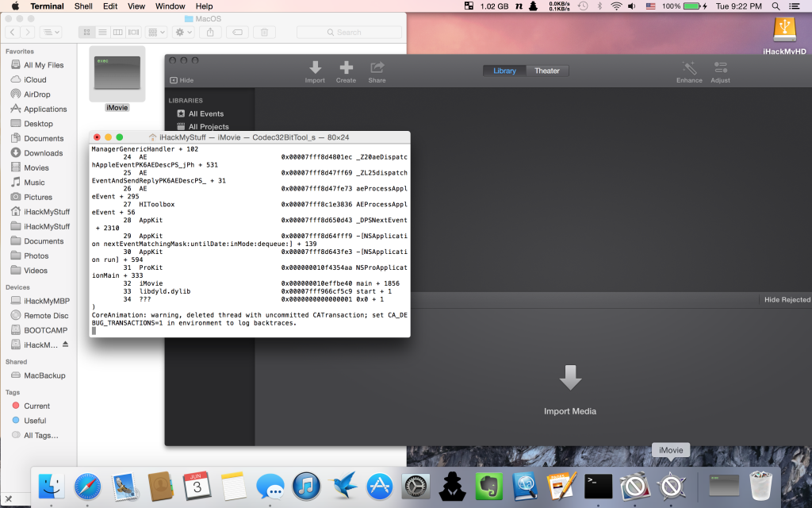Click Hide button in iMovie sidebar
Image resolution: width=812 pixels, height=508 pixels.
tap(182, 80)
